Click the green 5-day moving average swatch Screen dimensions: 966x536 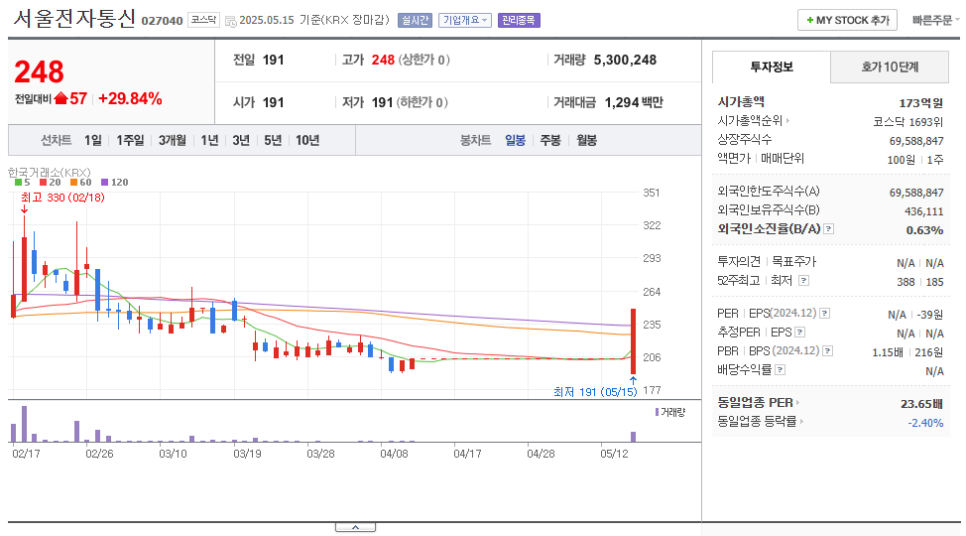[18, 182]
